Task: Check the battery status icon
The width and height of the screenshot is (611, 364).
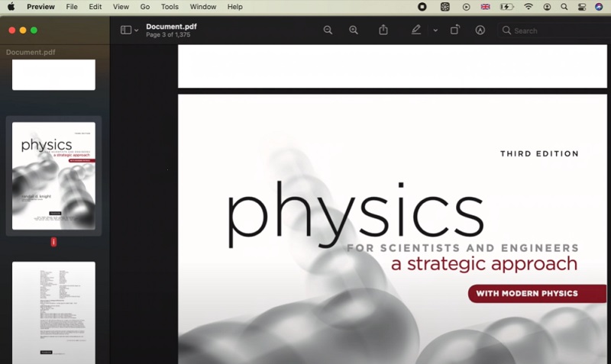Action: (x=506, y=7)
